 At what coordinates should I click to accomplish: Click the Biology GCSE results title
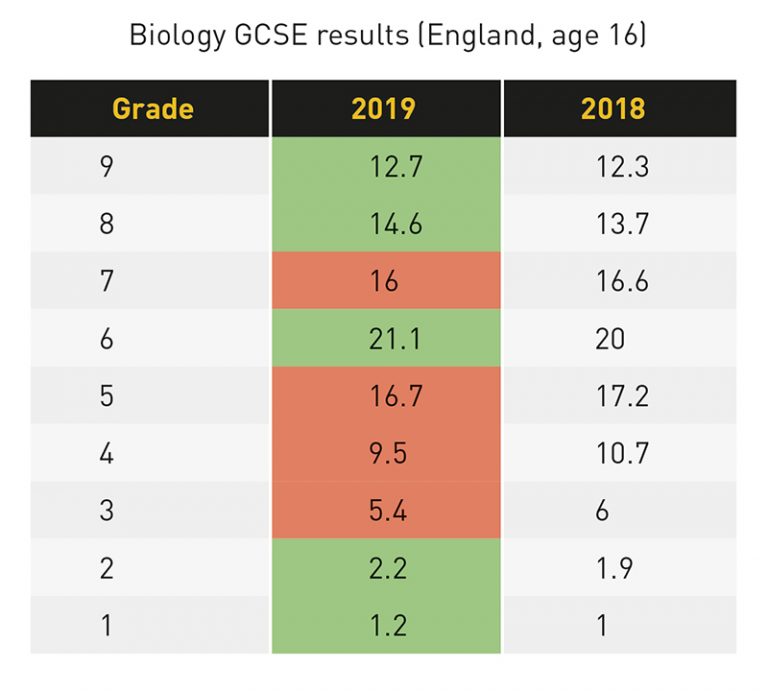[388, 36]
